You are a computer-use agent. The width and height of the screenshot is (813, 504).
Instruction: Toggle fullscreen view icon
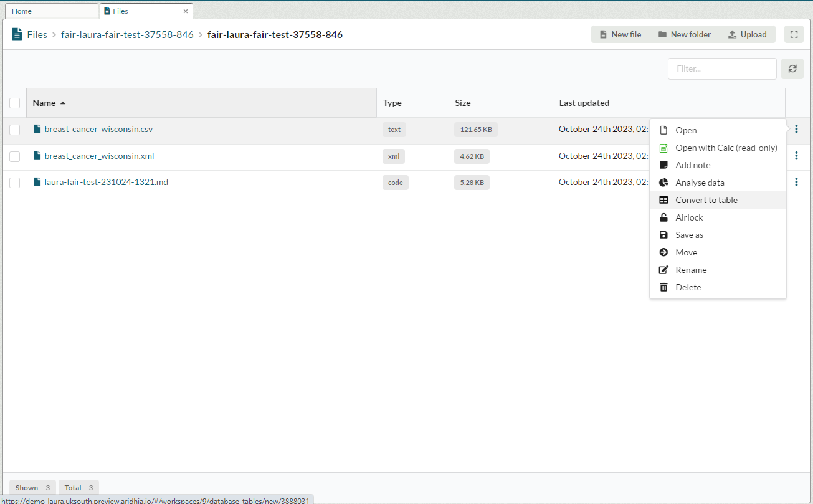pyautogui.click(x=794, y=35)
